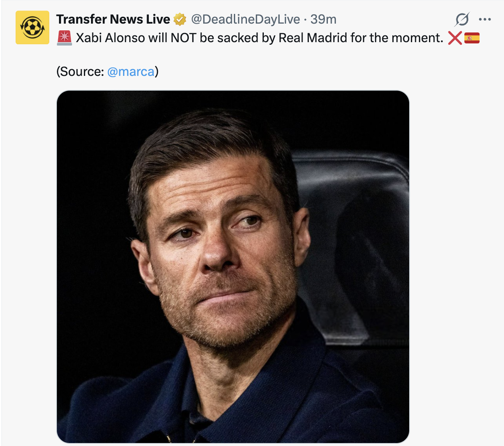Open the three-dot more options menu

click(485, 19)
